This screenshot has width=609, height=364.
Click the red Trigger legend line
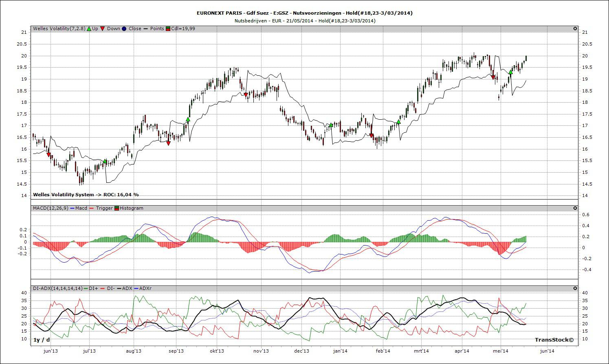(92, 208)
